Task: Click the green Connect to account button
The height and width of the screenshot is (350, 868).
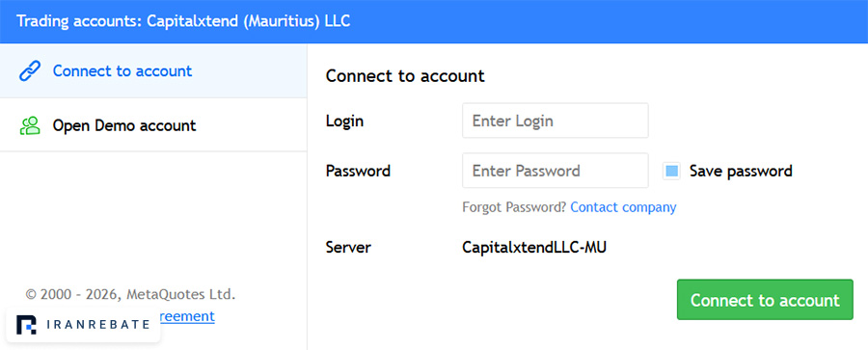Action: click(765, 300)
